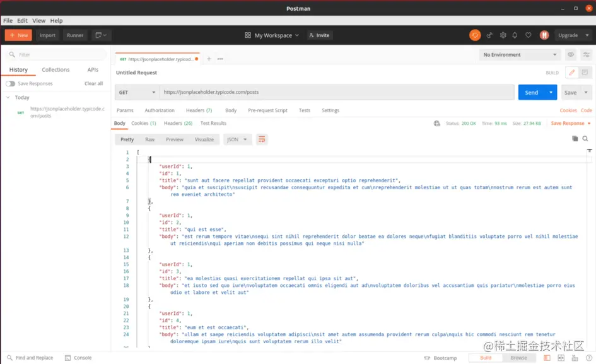Select the Raw response view

click(x=149, y=139)
